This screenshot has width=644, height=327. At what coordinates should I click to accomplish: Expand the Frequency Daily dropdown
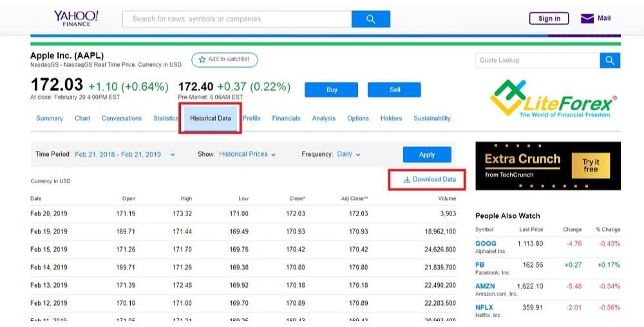coord(348,154)
